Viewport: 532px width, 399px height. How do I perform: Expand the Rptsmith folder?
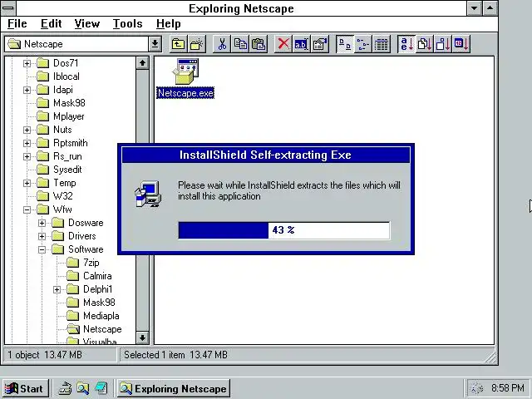(27, 143)
